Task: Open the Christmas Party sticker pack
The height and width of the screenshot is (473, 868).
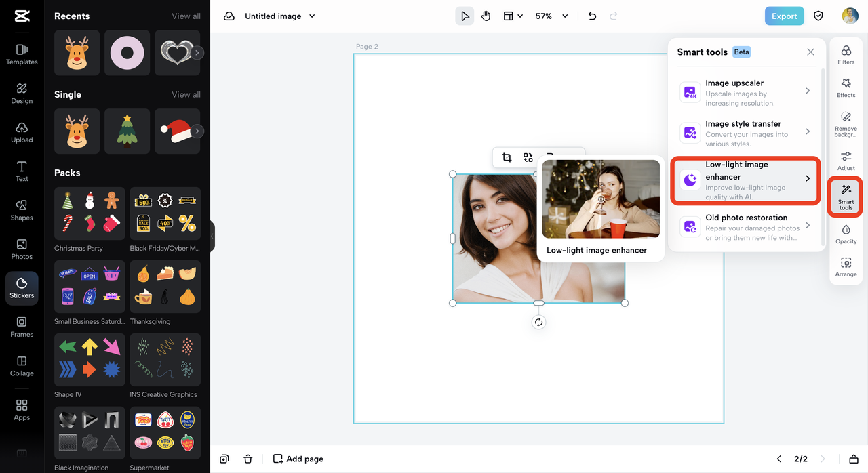Action: (x=90, y=213)
